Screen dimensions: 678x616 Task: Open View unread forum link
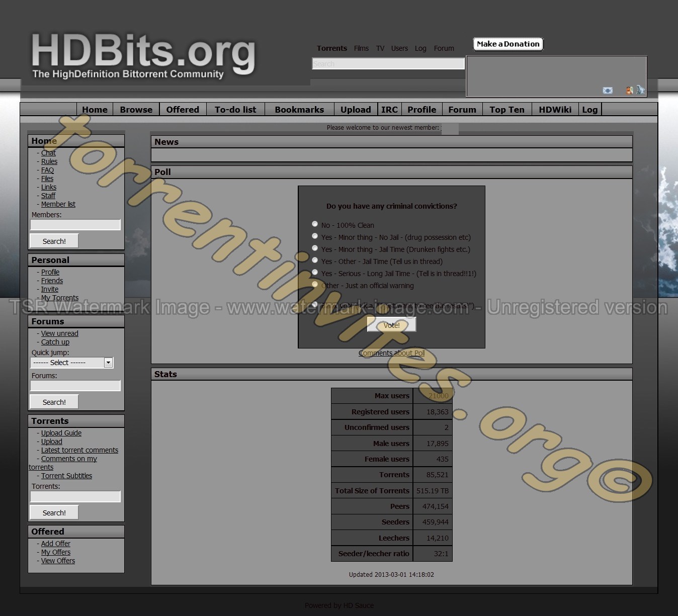pyautogui.click(x=60, y=333)
